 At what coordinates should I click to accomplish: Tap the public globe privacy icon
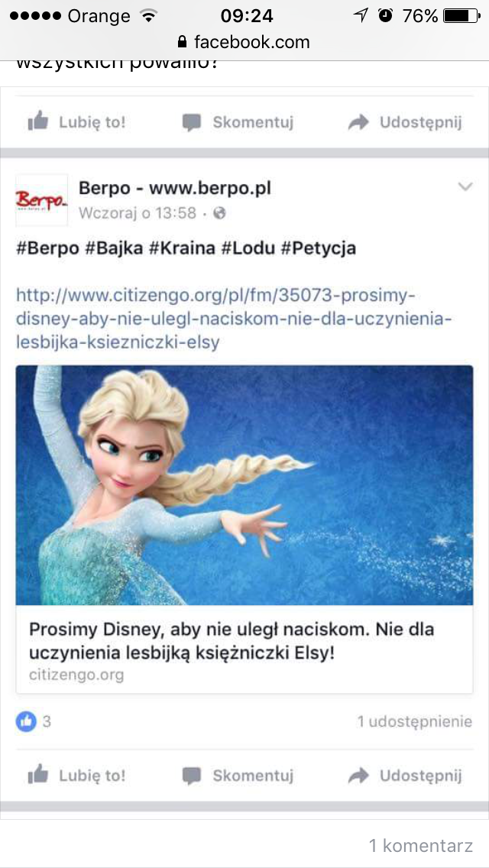click(220, 212)
